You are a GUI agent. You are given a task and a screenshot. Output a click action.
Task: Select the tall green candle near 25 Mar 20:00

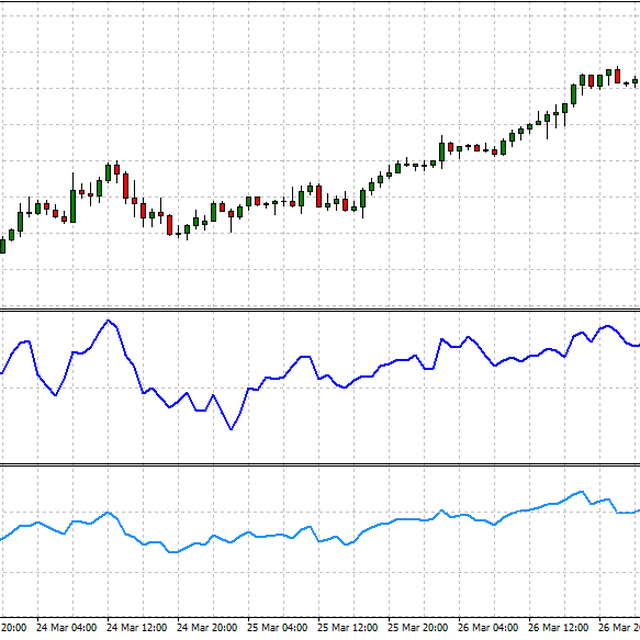point(441,151)
